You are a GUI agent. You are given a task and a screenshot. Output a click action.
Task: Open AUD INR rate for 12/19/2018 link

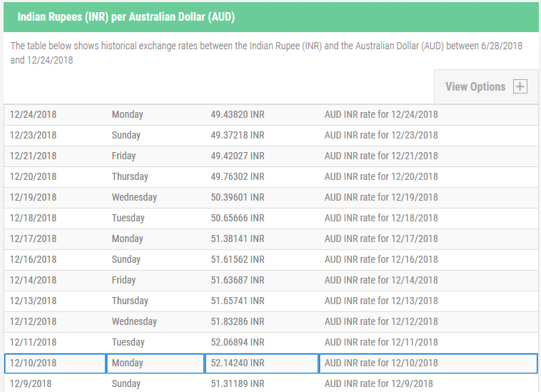tap(381, 197)
